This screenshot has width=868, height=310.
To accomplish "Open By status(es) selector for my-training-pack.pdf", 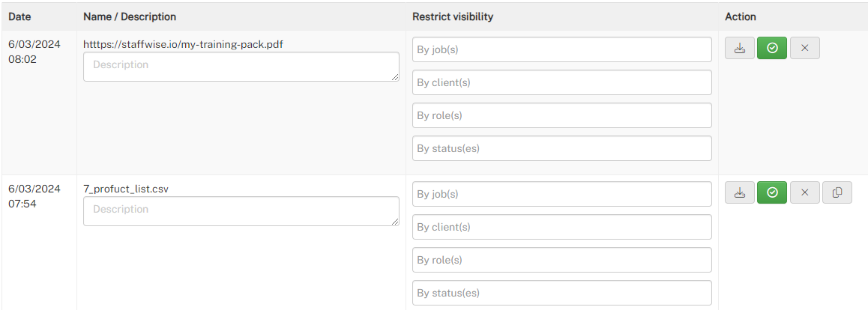I will coord(562,148).
